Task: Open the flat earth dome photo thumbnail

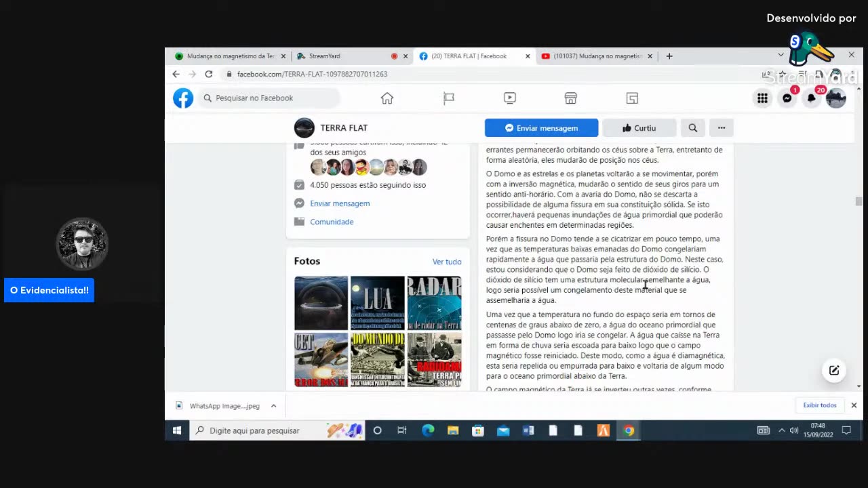Action: pos(321,302)
